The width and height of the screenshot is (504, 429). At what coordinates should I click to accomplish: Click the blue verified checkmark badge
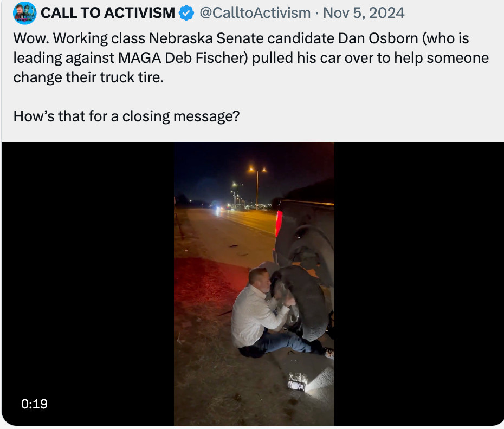coord(186,13)
